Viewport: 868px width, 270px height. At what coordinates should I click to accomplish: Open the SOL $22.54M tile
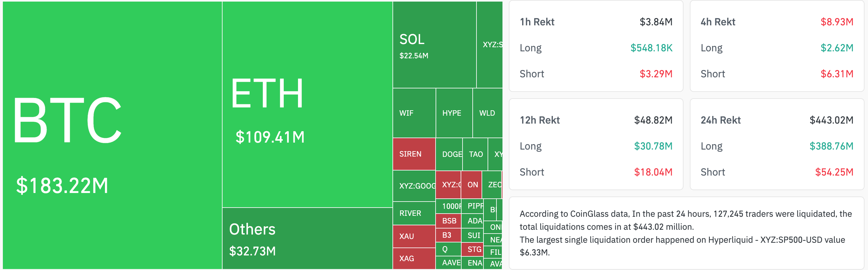pos(434,45)
